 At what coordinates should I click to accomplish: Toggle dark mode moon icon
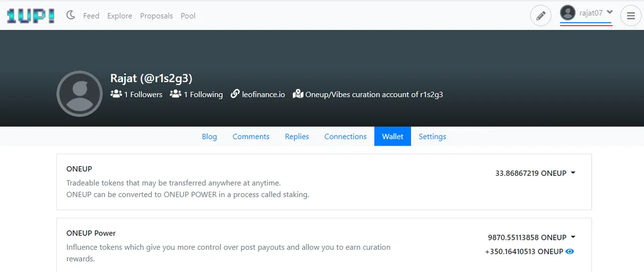[x=71, y=15]
